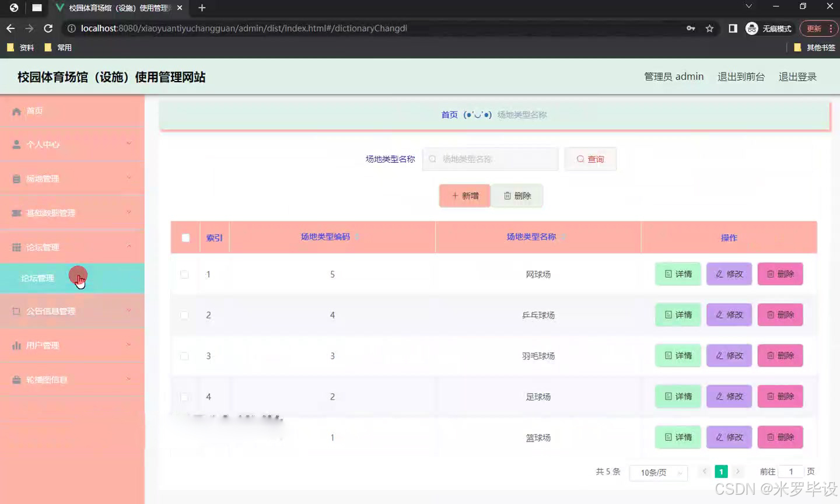Click the 场地管理 sidebar icon
840x504 pixels.
click(x=16, y=179)
